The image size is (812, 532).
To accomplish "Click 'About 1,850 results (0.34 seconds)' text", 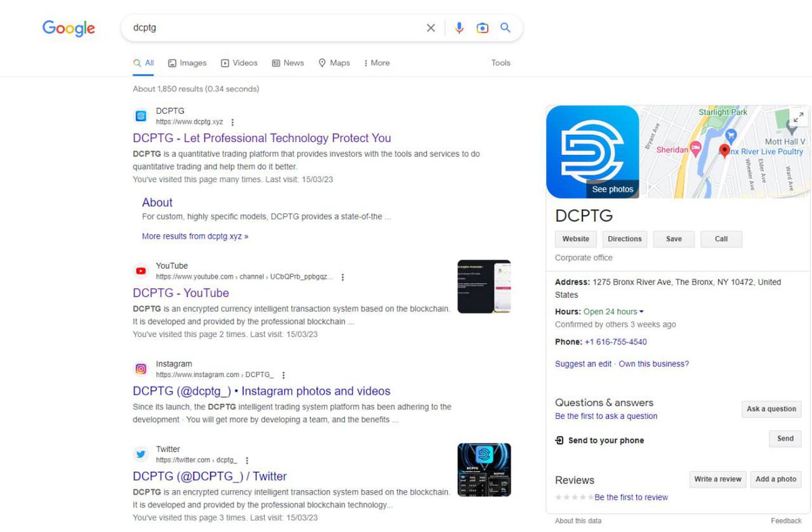I will [x=196, y=89].
